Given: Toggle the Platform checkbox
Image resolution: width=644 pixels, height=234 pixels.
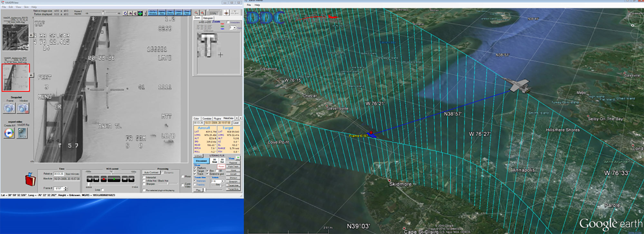Looking at the screenshot, I should click(195, 168).
